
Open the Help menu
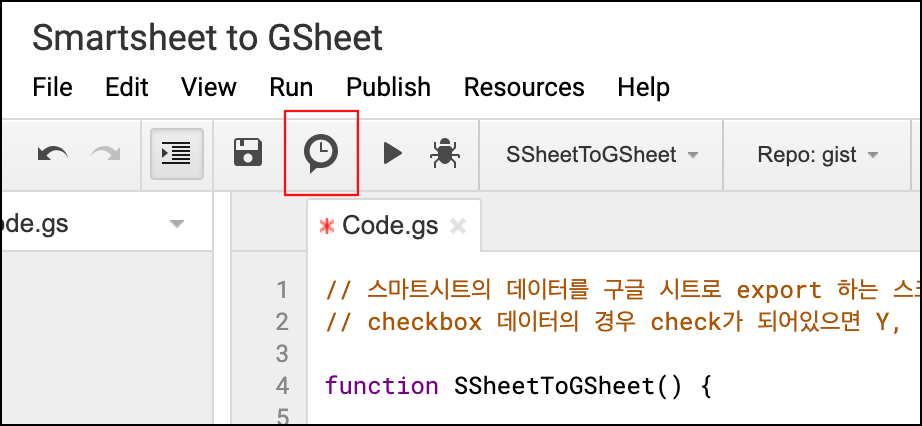[x=643, y=87]
